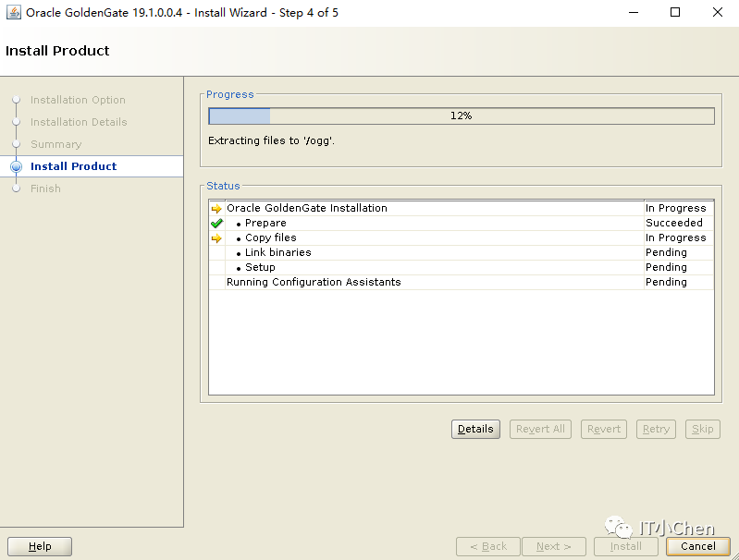Go to the previous step with Back
The image size is (739, 560).
pos(488,546)
